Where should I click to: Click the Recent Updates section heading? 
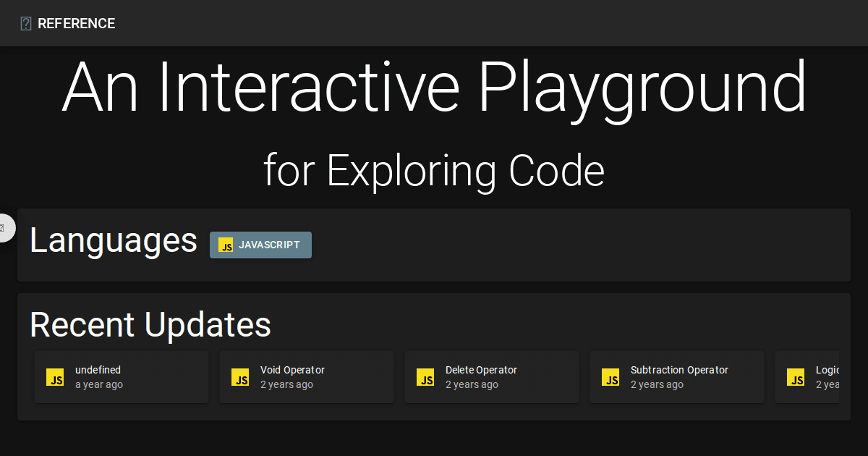click(150, 324)
